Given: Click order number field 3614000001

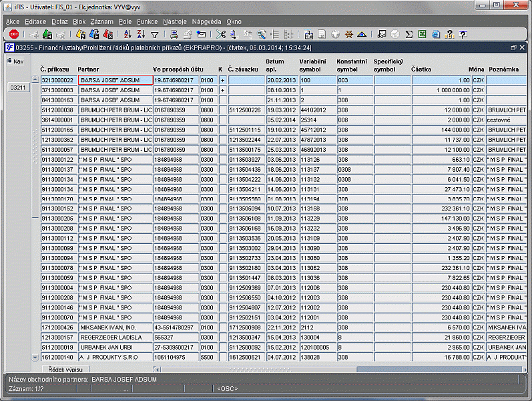Looking at the screenshot, I should click(59, 120).
